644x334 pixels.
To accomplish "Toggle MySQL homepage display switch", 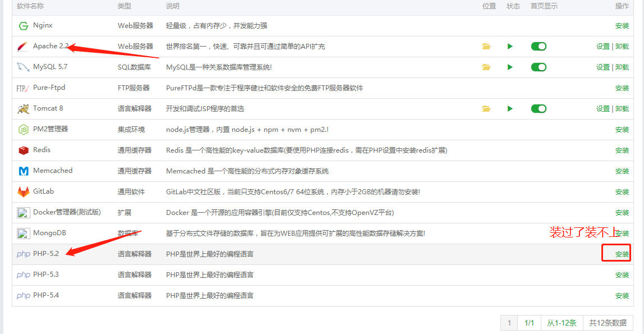I will coord(539,67).
